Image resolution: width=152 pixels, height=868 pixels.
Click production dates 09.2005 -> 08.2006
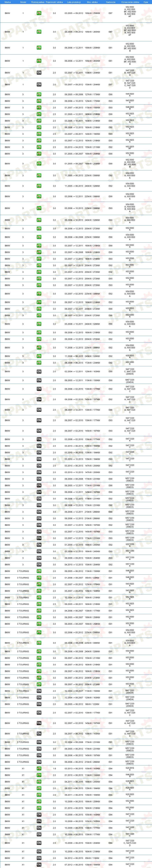coord(74,94)
